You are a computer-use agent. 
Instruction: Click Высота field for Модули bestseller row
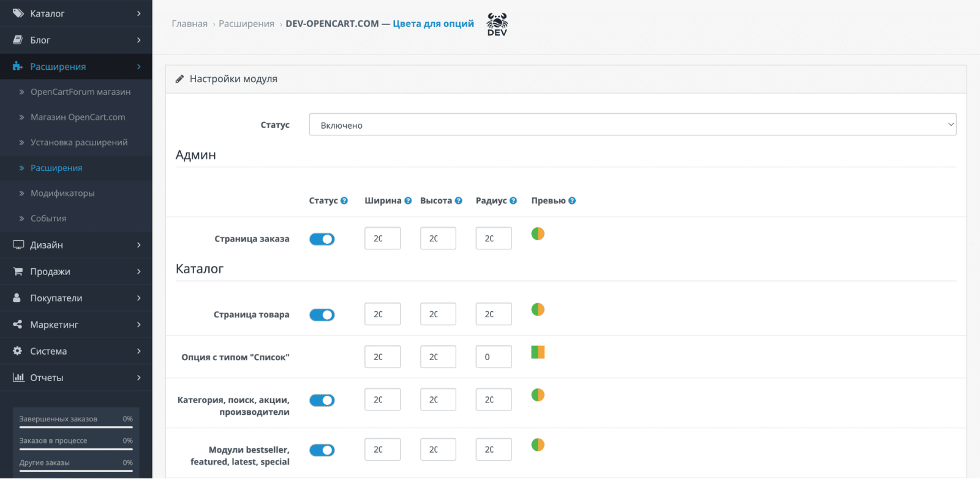pyautogui.click(x=438, y=450)
